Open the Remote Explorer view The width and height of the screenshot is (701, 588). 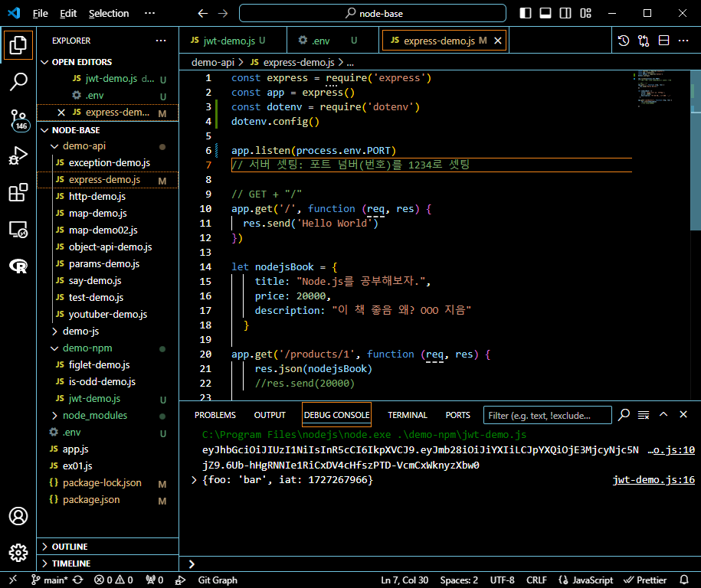(18, 230)
